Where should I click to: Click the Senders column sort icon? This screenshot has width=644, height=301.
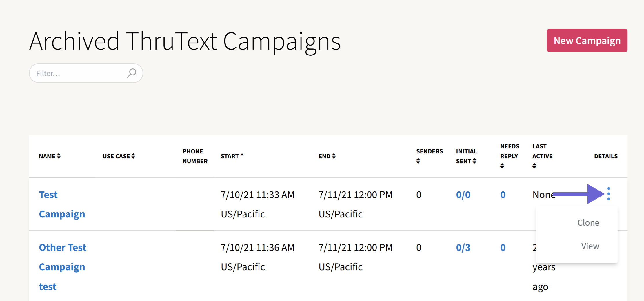coord(418,161)
